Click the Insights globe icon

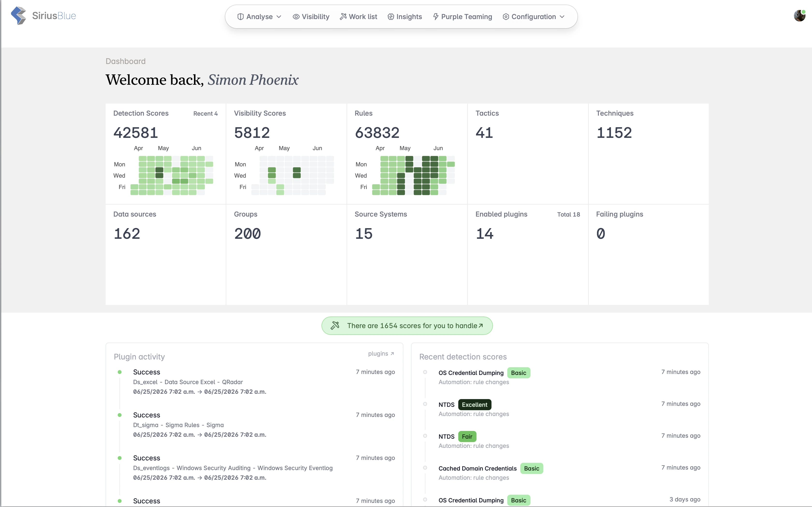[x=391, y=17]
